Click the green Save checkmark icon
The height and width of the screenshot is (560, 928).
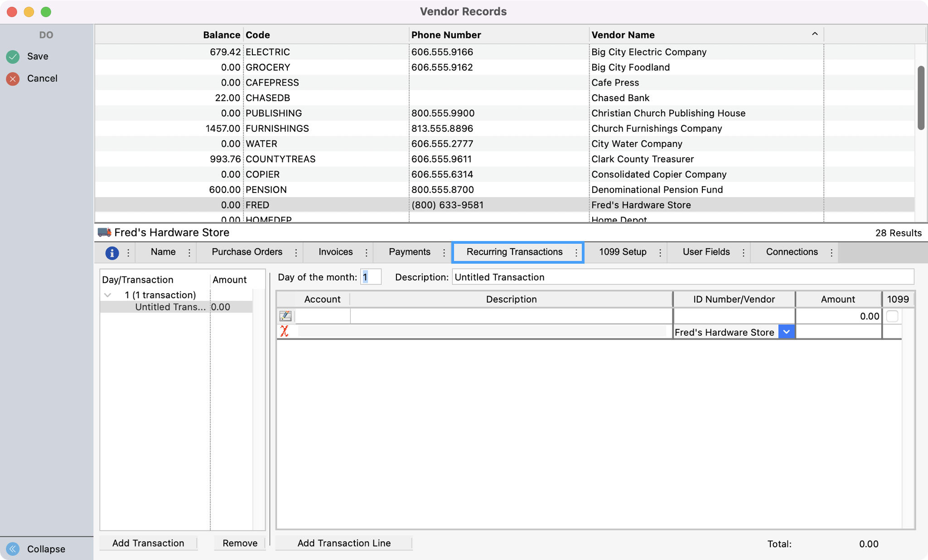tap(13, 57)
